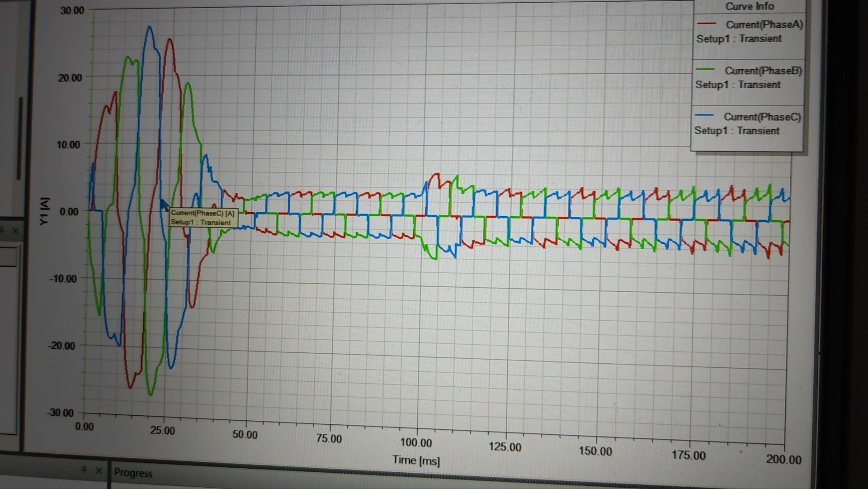The image size is (868, 489).
Task: Click the vertical scrollbar on the left pane
Action: click(20, 138)
